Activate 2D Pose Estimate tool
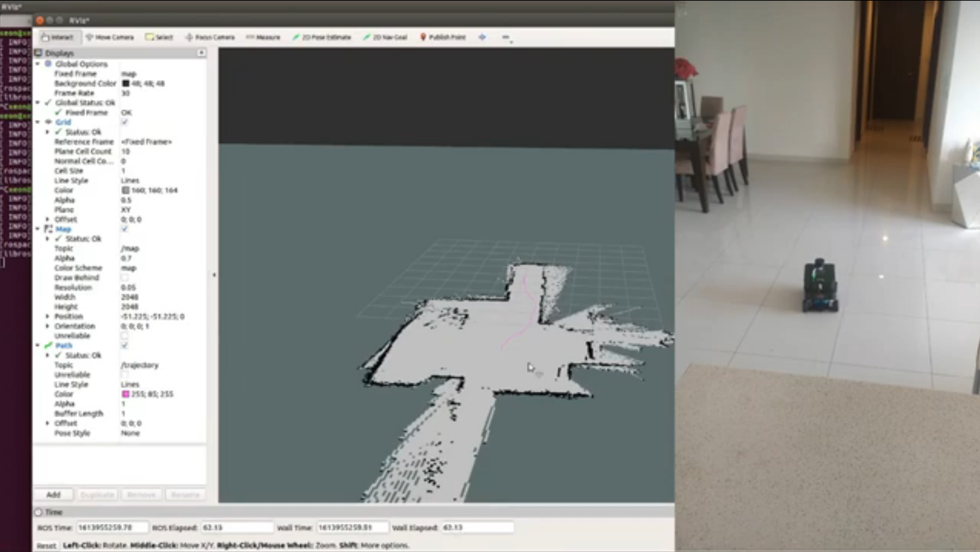980x552 pixels. (321, 37)
